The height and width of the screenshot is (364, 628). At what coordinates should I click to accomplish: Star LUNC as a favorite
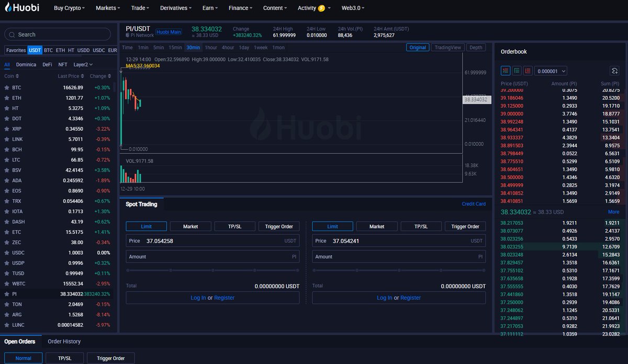pos(7,325)
